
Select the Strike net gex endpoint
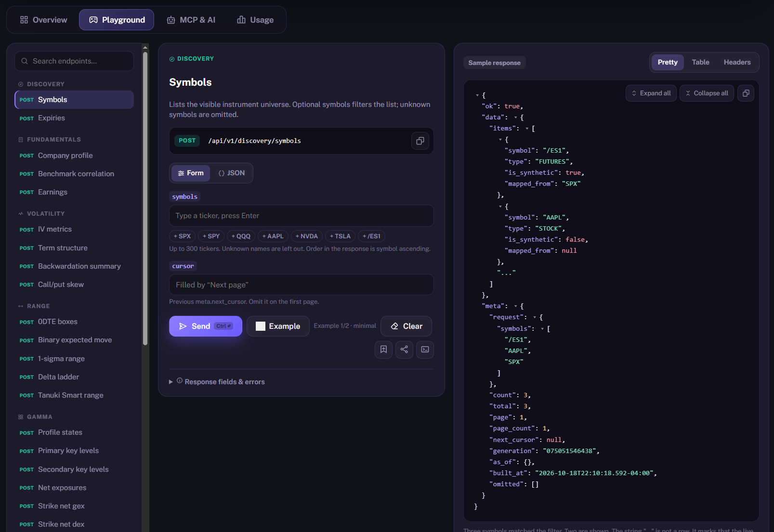tap(74, 506)
